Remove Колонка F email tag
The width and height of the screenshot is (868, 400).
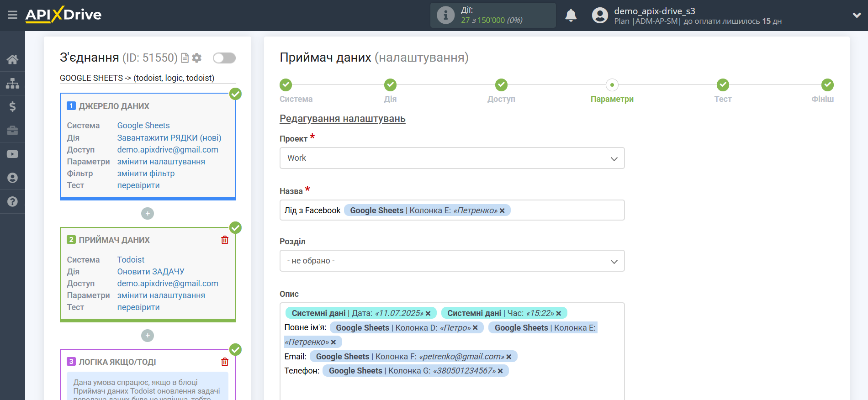[x=509, y=357]
